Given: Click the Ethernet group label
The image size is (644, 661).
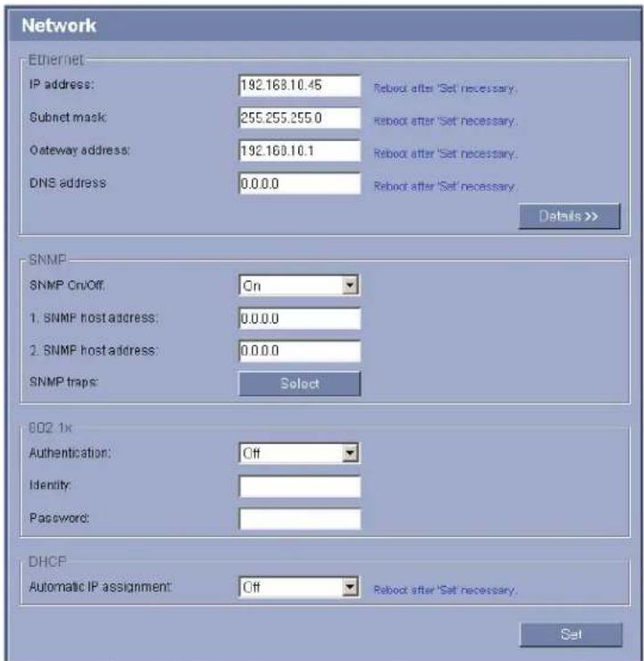Looking at the screenshot, I should (56, 60).
